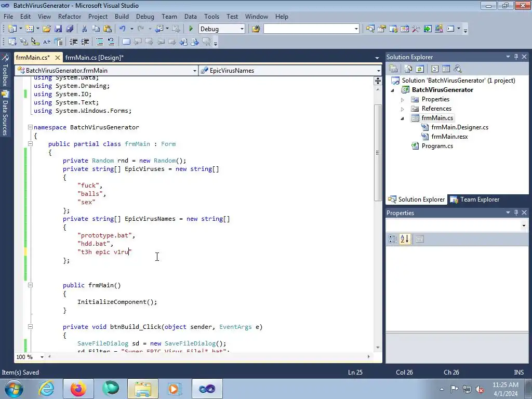Switch Properties panel to Categorized view
Viewport: 532px width, 399px height.
point(393,239)
